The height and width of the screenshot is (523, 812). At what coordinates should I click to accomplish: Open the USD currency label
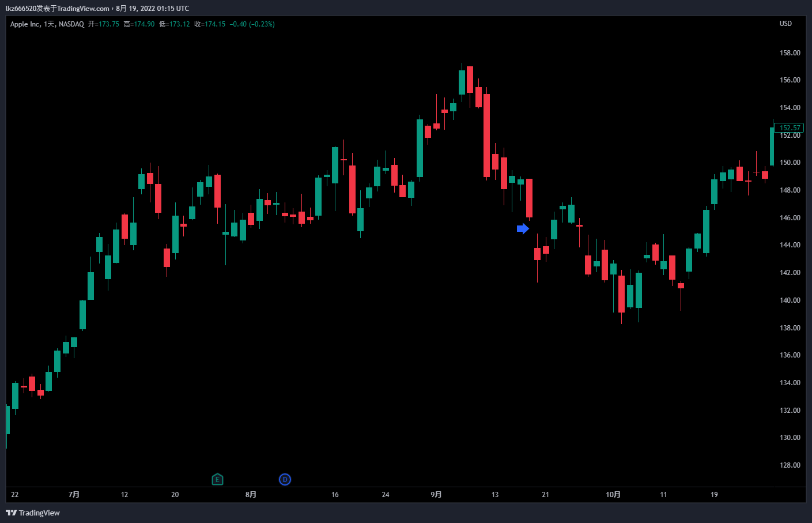point(785,24)
